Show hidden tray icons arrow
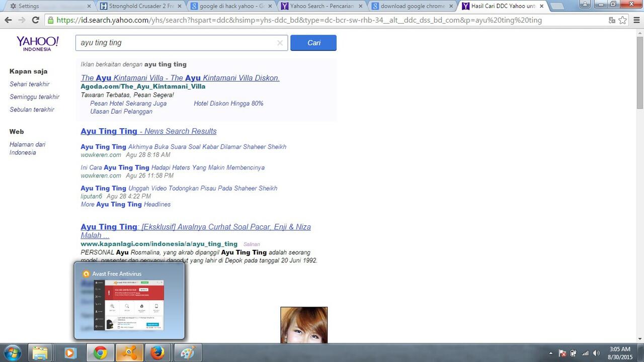644x362 pixels. click(x=551, y=353)
